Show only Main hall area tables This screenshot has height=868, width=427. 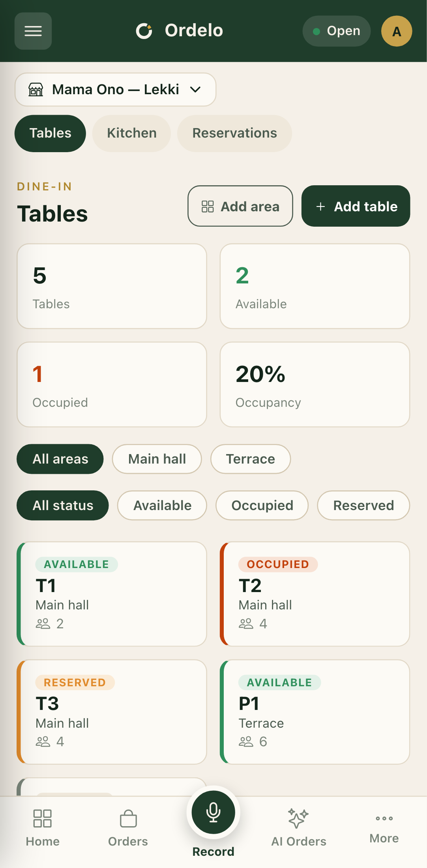coord(157,459)
